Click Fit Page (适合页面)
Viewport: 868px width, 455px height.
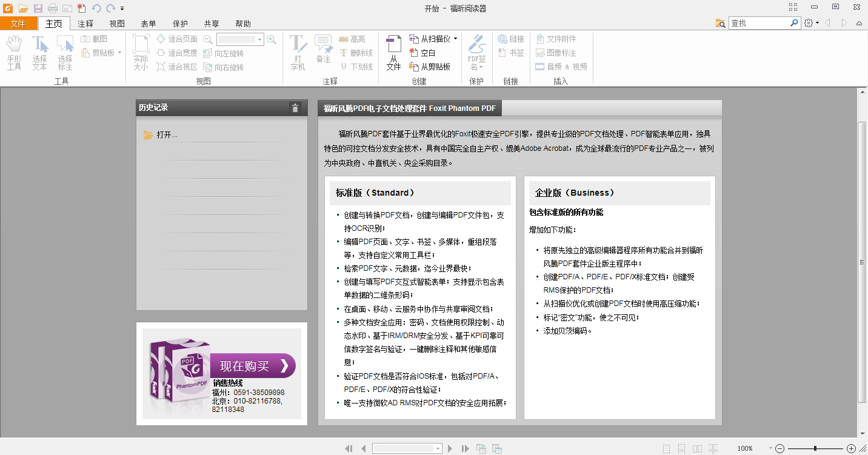(x=177, y=39)
